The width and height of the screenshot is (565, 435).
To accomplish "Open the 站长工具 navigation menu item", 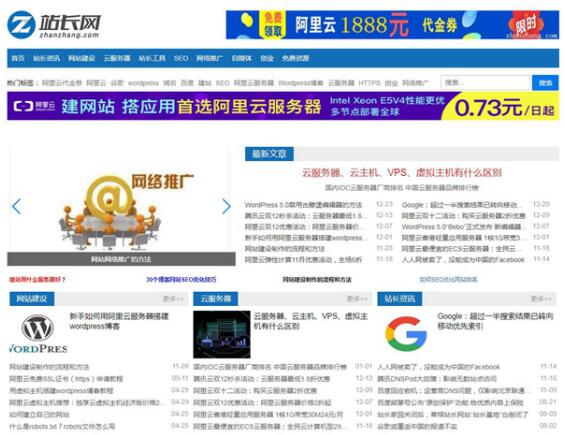I will pos(152,58).
